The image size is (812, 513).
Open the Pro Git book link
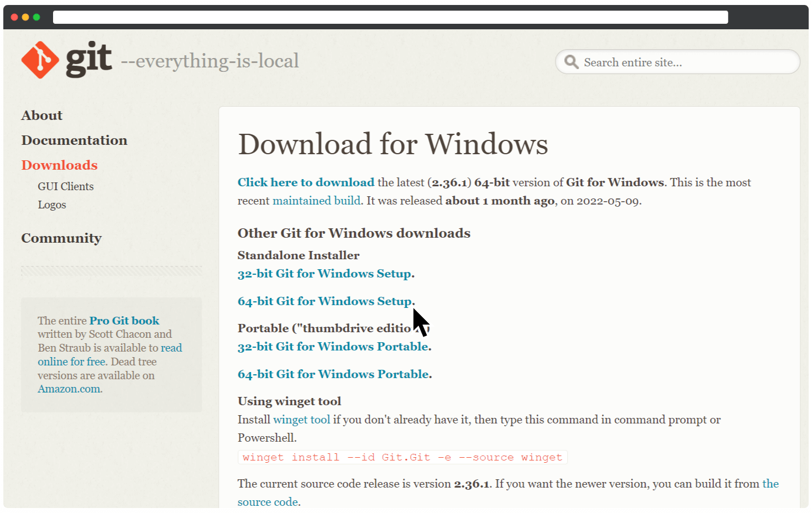tap(124, 321)
